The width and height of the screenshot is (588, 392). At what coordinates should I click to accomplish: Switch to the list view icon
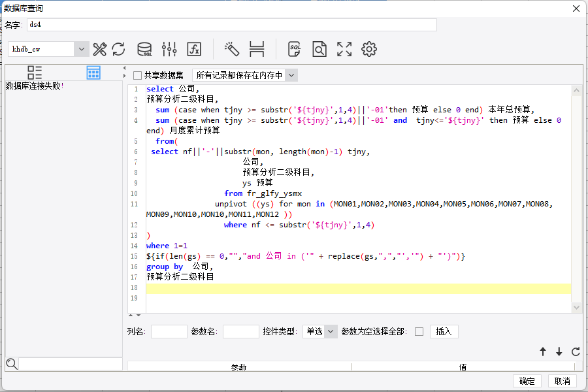pos(35,73)
